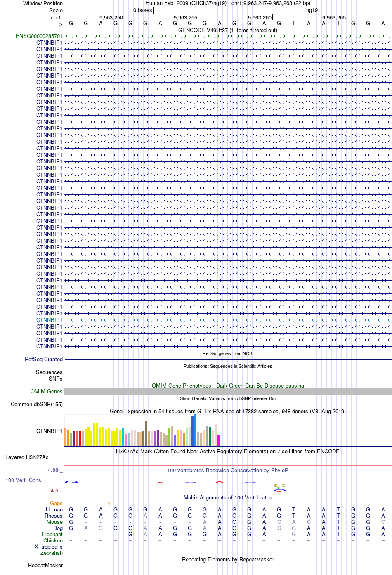Viewport: 392px width, 575px height.
Task: Click the 4.88 PhyloP upper limit value
Action: [53, 470]
